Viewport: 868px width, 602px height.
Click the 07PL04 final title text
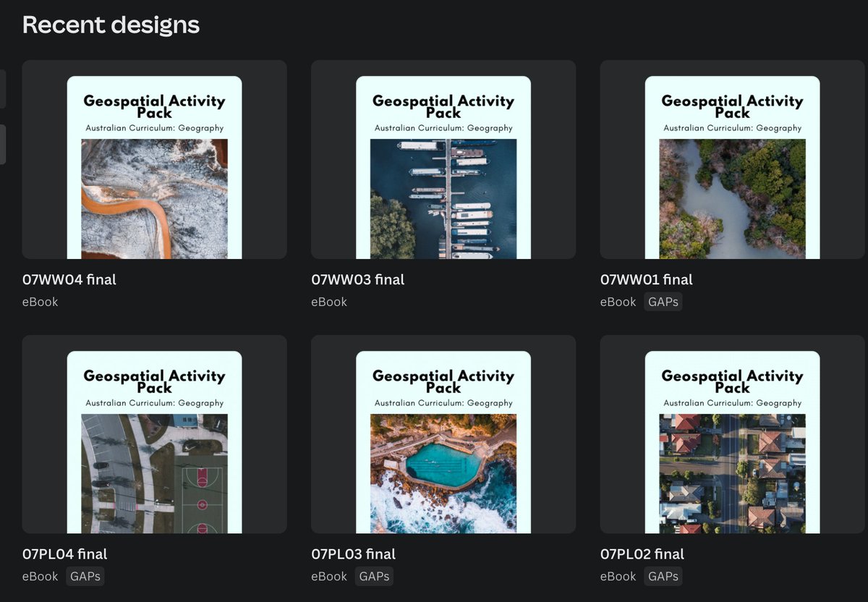(x=65, y=554)
